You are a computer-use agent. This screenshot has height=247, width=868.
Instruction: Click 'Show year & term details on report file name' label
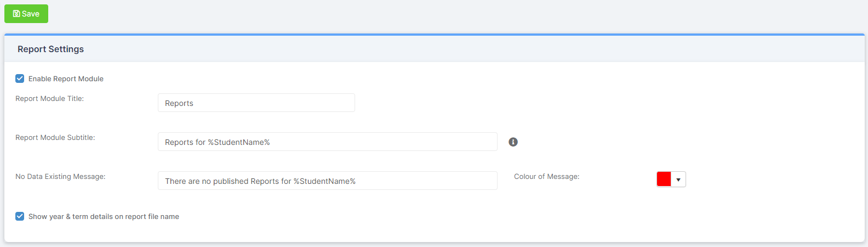104,217
